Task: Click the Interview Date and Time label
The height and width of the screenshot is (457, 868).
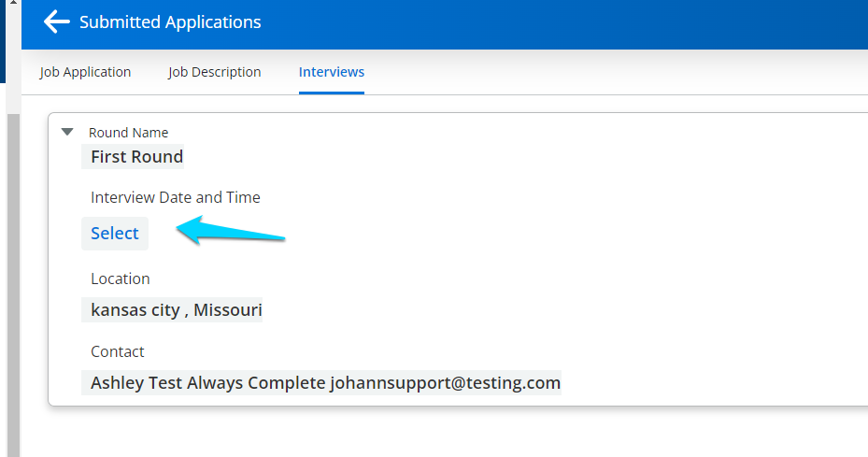Action: tap(175, 197)
